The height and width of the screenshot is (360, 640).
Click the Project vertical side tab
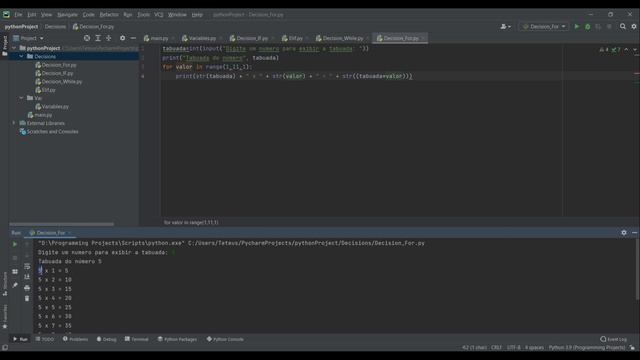(x=4, y=46)
